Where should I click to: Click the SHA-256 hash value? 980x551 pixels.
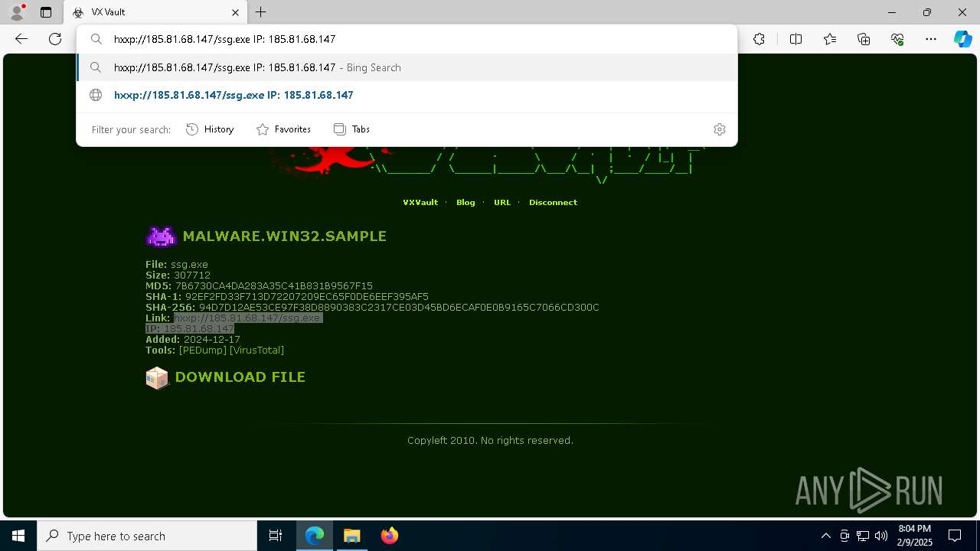tap(399, 308)
